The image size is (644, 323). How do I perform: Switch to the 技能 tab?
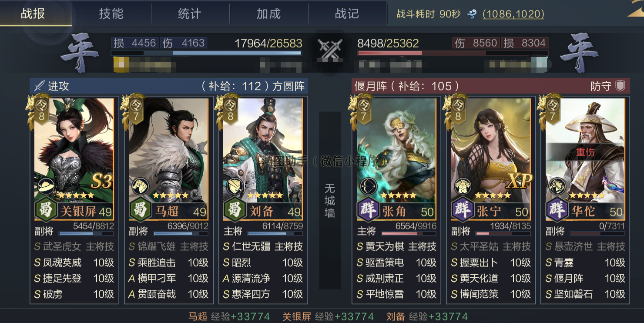[x=111, y=13]
